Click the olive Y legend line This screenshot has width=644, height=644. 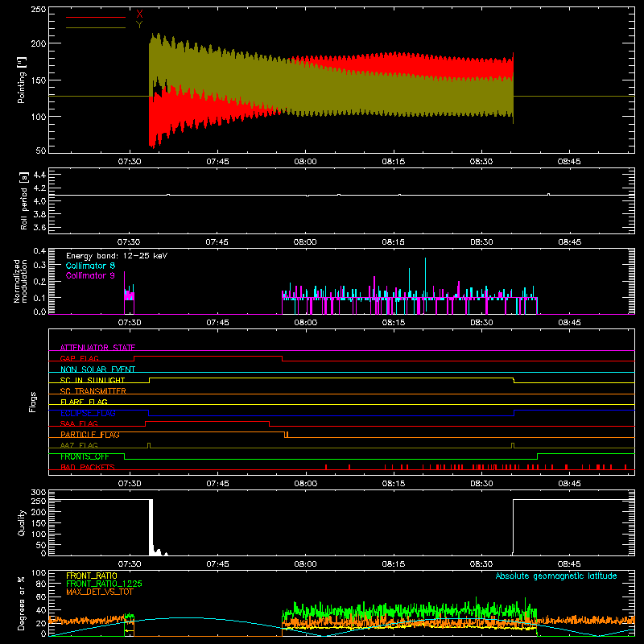point(96,28)
